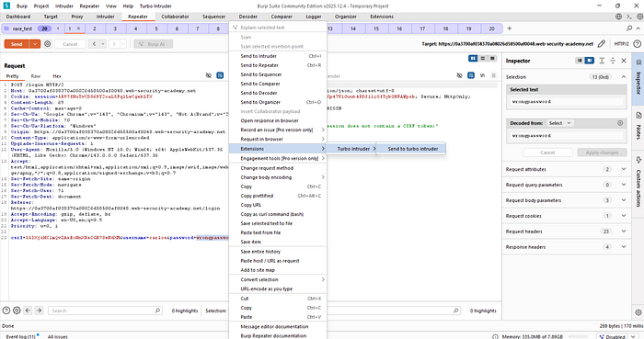This screenshot has height=339, width=644.
Task: Open Send button dropdown arrow
Action: [x=35, y=44]
